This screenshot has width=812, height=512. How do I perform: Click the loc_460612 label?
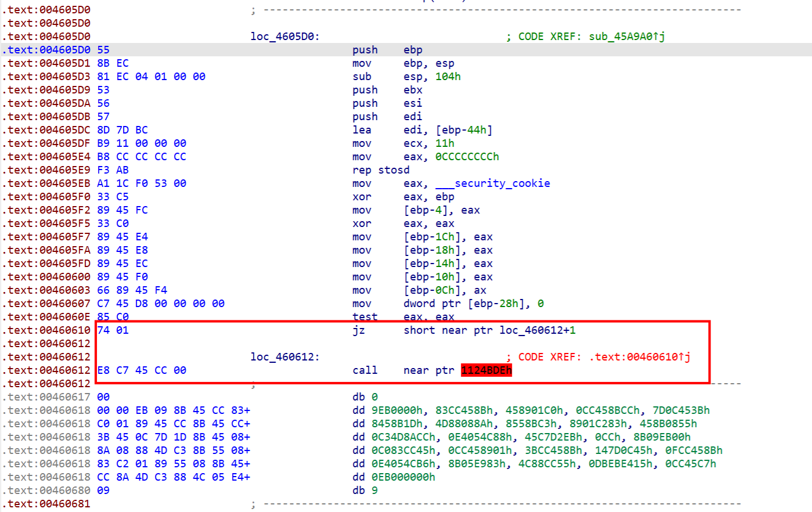click(285, 357)
